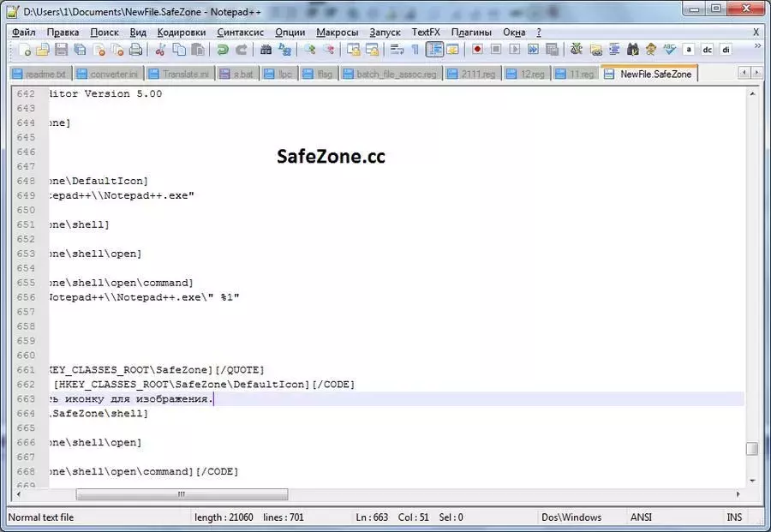Open the Кодировки menu
771x532 pixels.
pyautogui.click(x=182, y=32)
